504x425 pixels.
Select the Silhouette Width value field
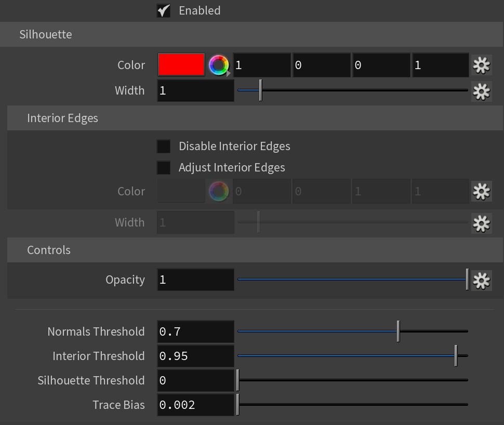[195, 90]
